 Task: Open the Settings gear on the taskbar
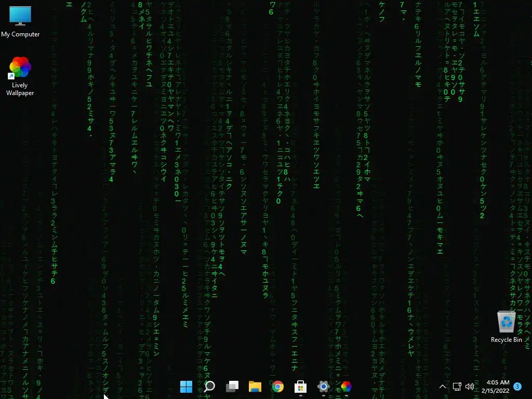tap(323, 387)
